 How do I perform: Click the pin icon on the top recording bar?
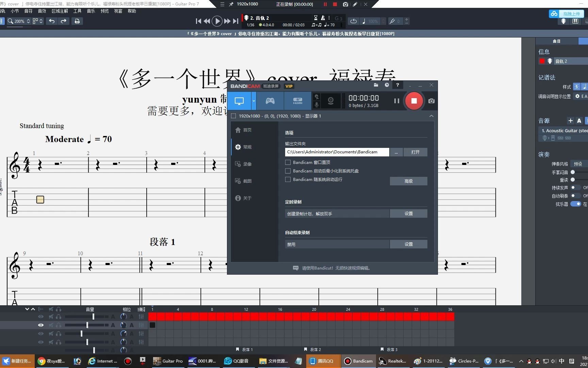click(231, 4)
